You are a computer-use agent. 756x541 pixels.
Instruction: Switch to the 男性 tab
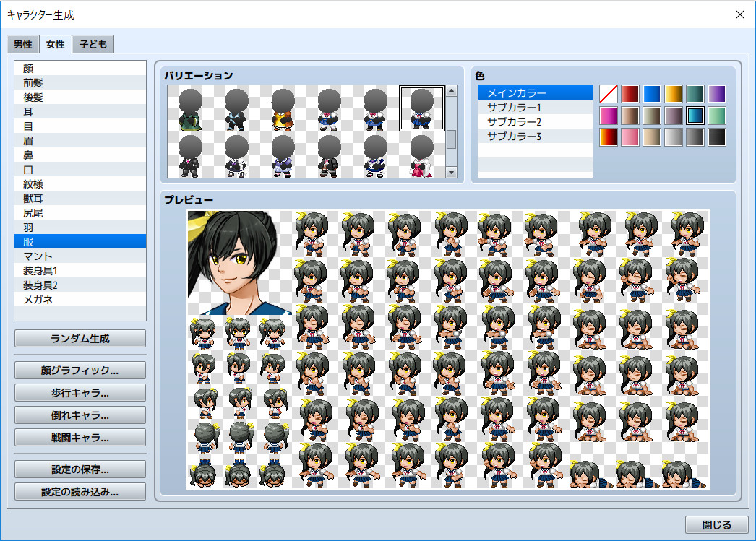22,44
